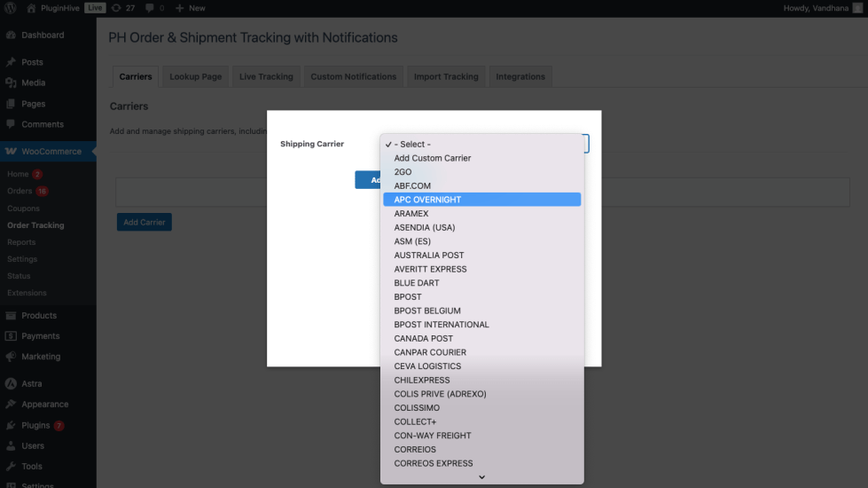
Task: Click the Plugins icon in sidebar
Action: [x=11, y=426]
